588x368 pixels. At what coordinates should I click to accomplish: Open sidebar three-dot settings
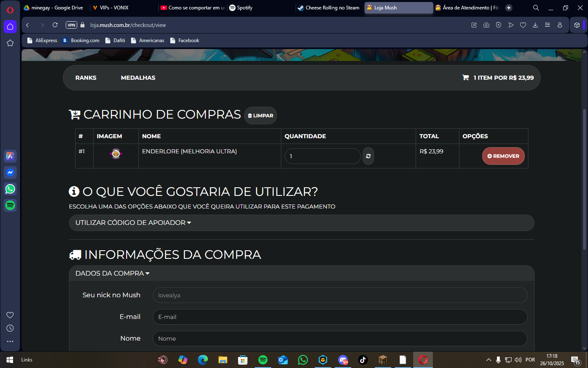point(10,341)
